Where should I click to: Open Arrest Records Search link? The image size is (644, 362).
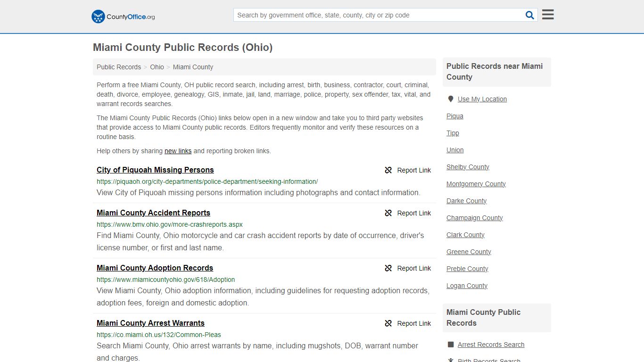pos(491,345)
